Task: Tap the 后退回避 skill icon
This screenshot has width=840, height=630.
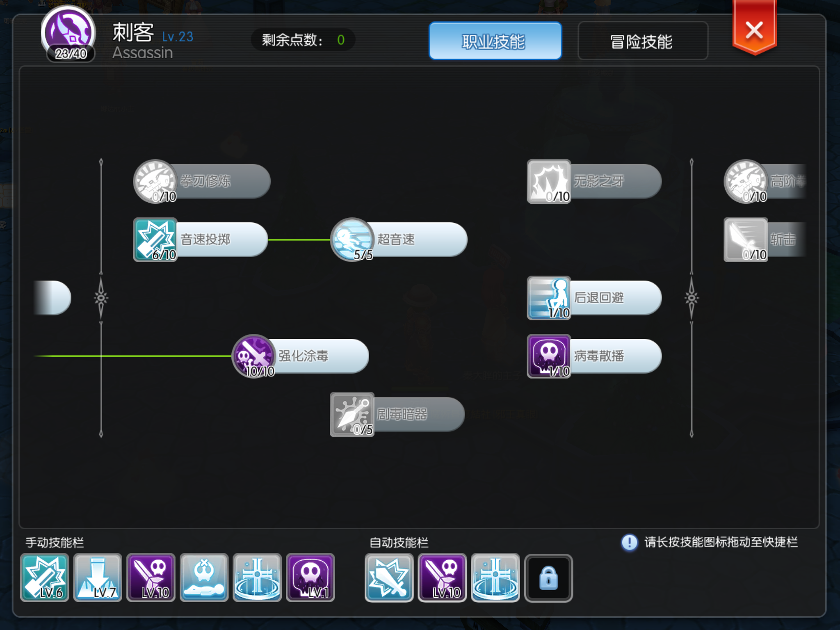Action: point(549,298)
